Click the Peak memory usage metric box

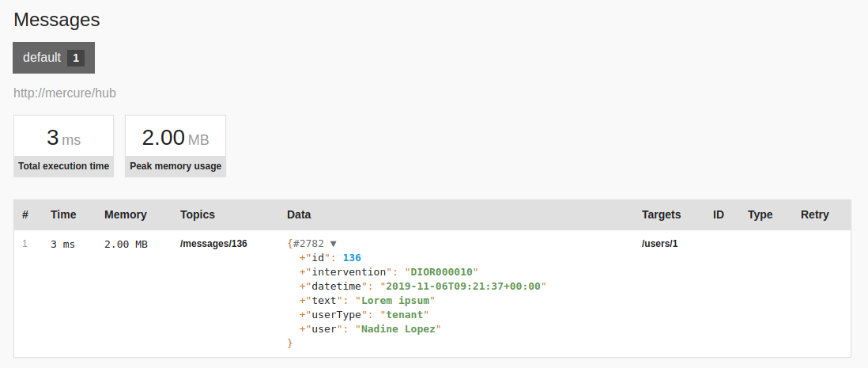coord(175,146)
